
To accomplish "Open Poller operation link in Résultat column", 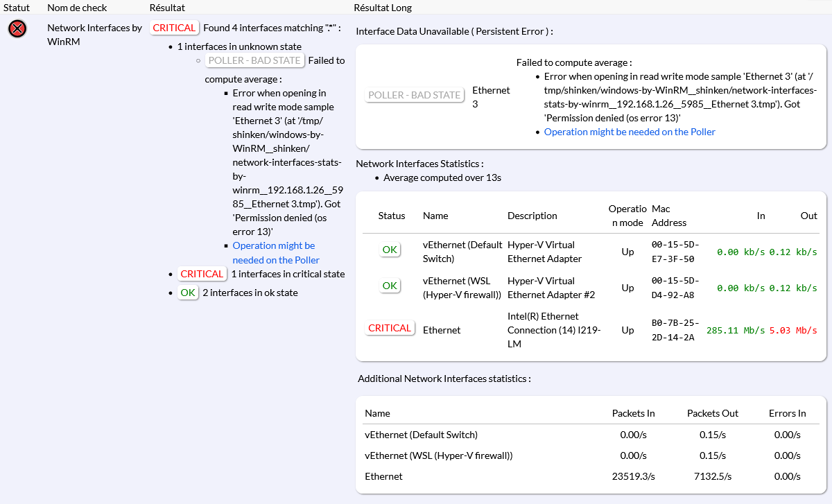I will tap(275, 253).
